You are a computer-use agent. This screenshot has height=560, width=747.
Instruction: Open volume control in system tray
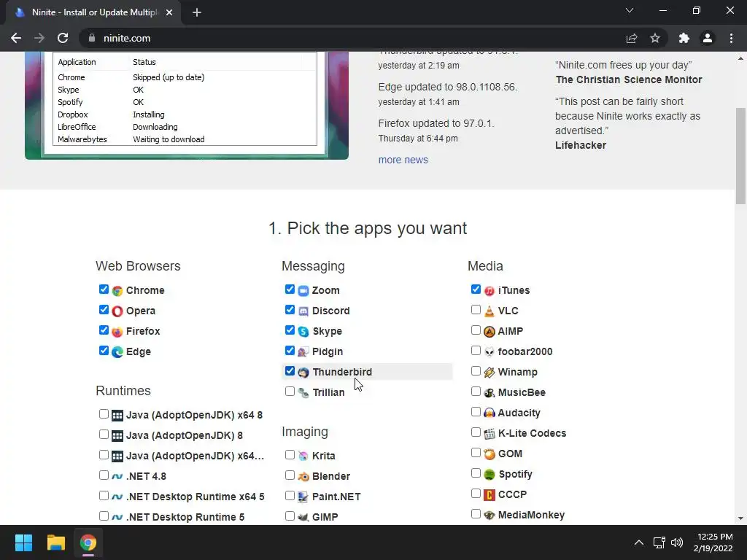pyautogui.click(x=677, y=542)
